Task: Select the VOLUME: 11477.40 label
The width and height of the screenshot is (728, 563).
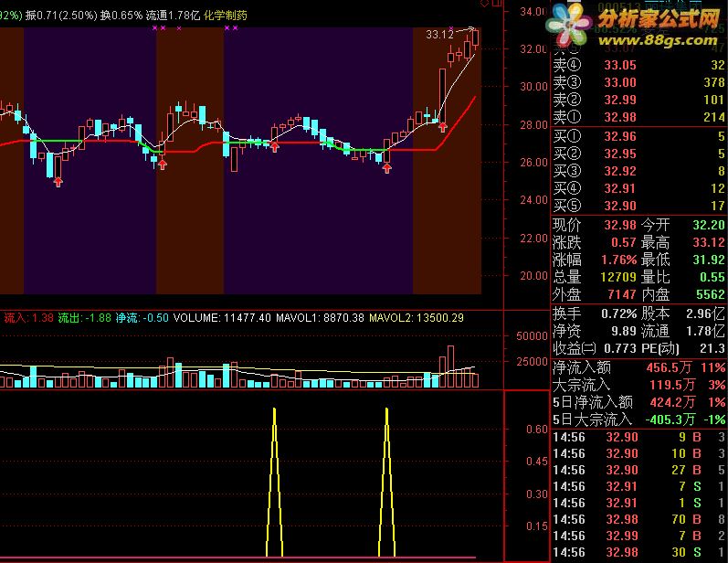Action: coord(222,318)
